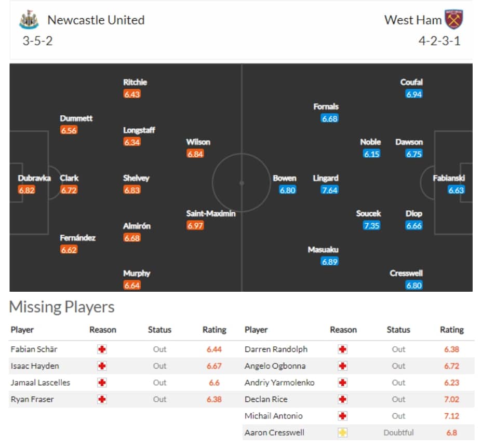
Task: Click the West Ham Status column header
Action: [x=398, y=330]
